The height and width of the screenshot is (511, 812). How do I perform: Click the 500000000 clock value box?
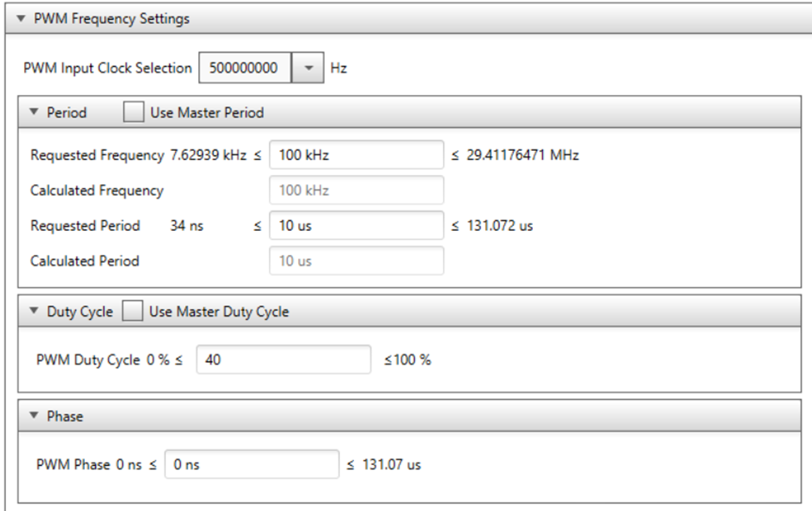[244, 68]
